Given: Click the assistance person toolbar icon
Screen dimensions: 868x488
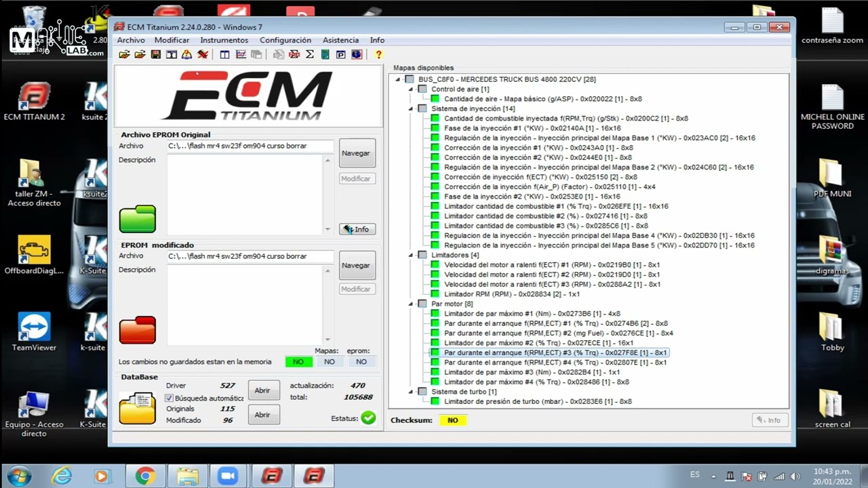Looking at the screenshot, I should (x=186, y=54).
